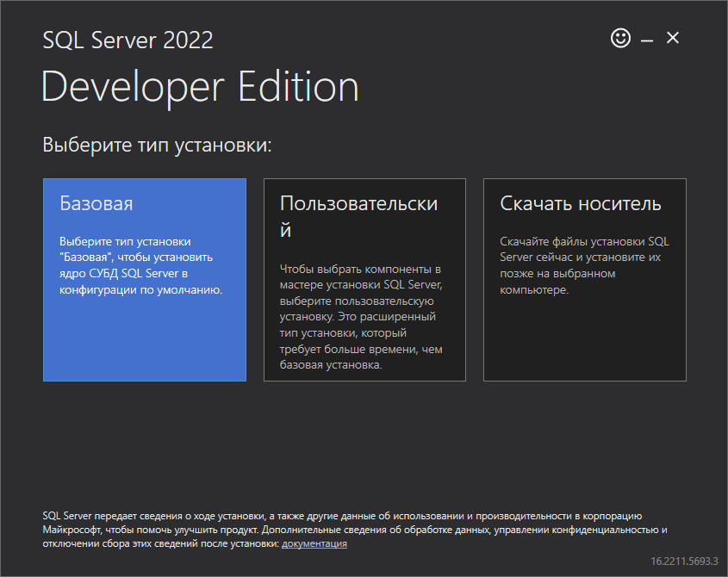Click the Пользовательский tile description paragraph
Screen dimensions: 728x577
coord(362,317)
